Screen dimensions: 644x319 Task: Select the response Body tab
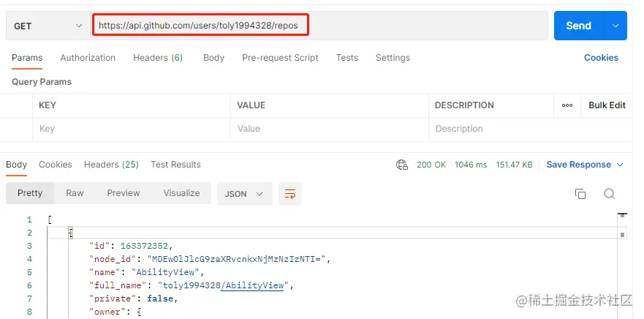coord(16,165)
